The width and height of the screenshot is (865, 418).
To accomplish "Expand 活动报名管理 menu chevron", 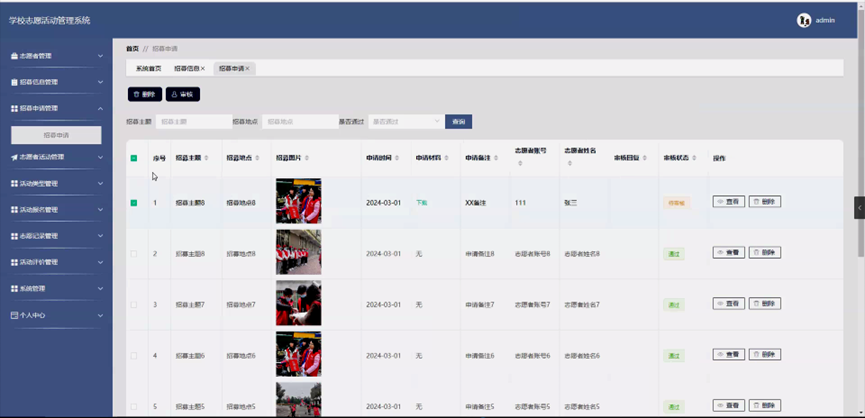I will [100, 210].
